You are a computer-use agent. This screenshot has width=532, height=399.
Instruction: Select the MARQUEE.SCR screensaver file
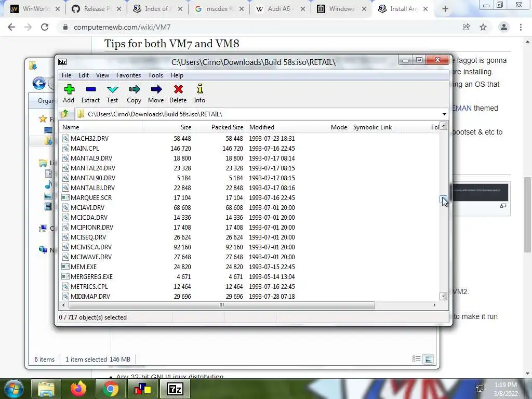click(91, 197)
